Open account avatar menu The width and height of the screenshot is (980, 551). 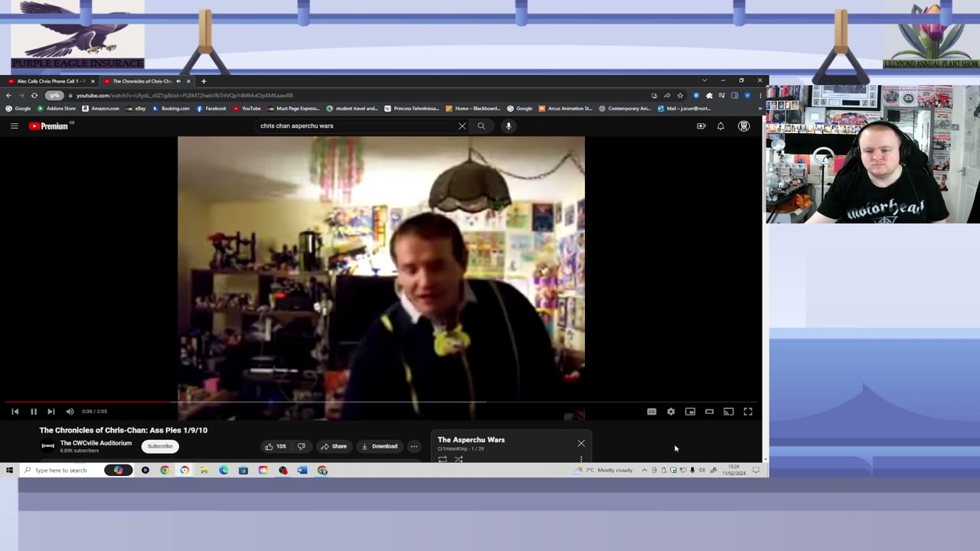(743, 126)
